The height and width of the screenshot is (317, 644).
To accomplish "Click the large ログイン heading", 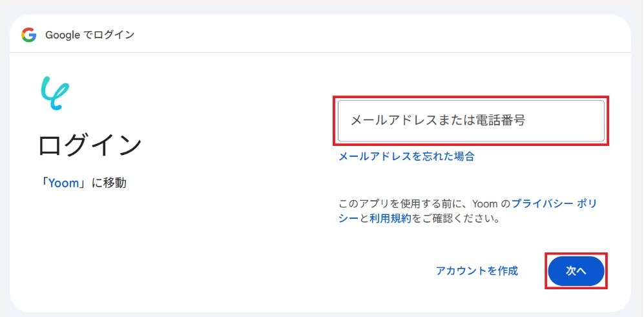I will click(x=90, y=145).
